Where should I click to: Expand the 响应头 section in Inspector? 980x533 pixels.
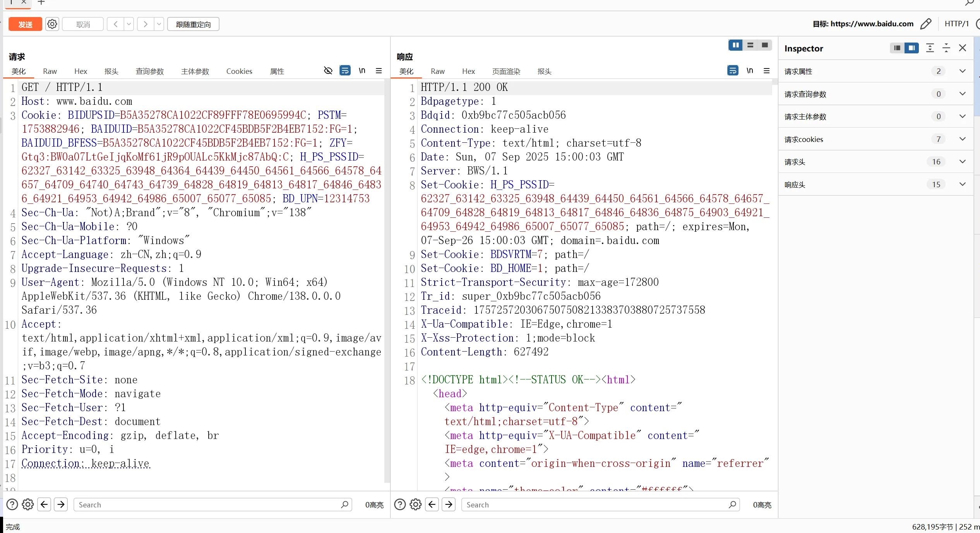(x=962, y=184)
